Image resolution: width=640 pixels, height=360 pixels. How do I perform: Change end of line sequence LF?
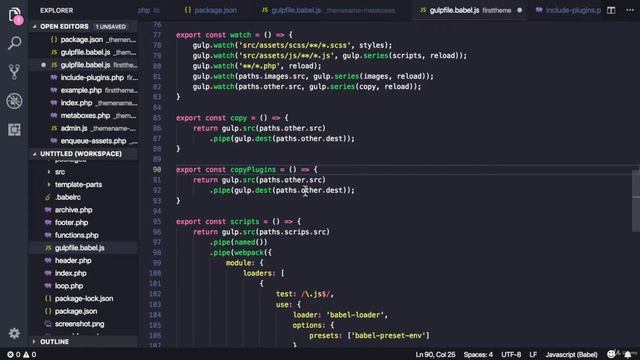coord(533,354)
